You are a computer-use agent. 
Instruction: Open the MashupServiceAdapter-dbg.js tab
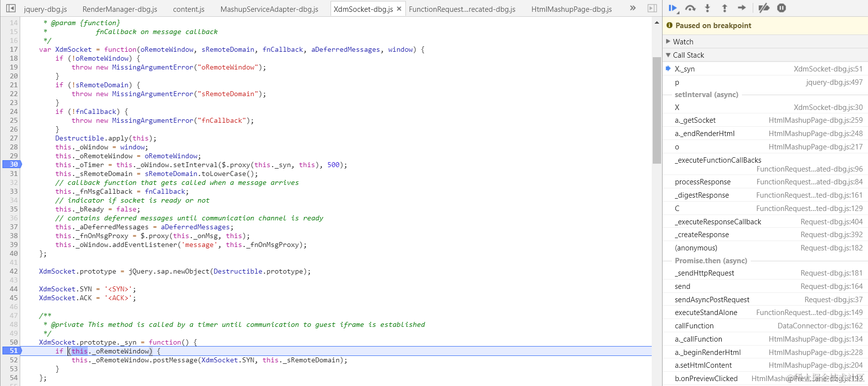click(269, 9)
